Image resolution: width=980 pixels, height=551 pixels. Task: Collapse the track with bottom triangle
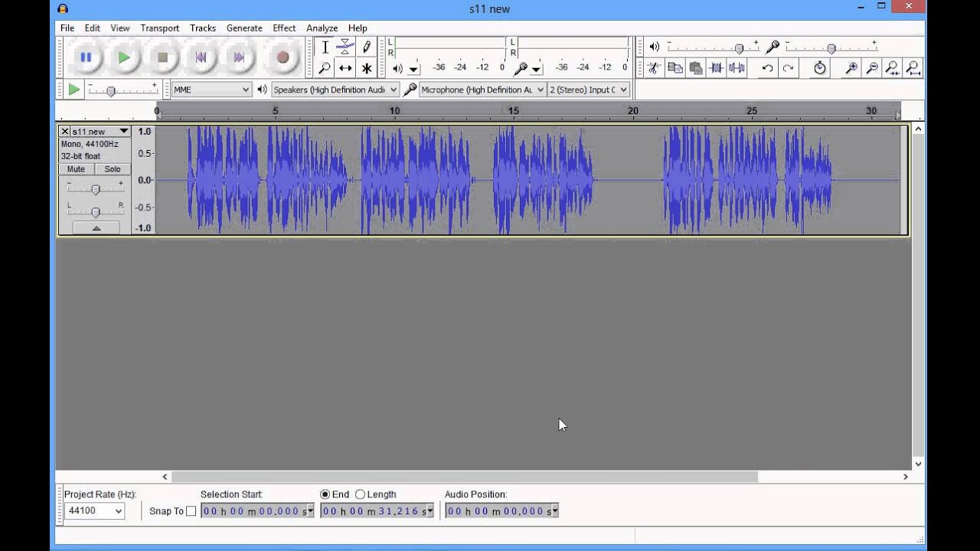click(96, 228)
